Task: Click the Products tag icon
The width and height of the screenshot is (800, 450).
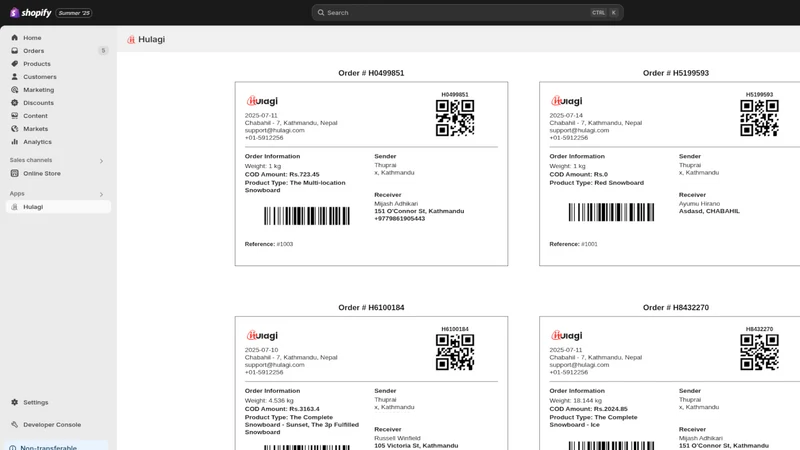Action: 14,64
